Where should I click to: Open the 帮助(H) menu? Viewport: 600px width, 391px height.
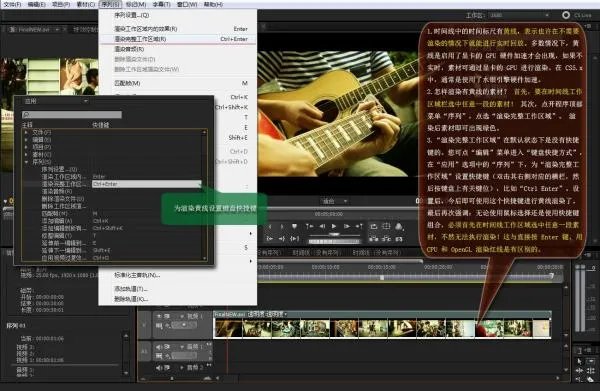[213, 4]
